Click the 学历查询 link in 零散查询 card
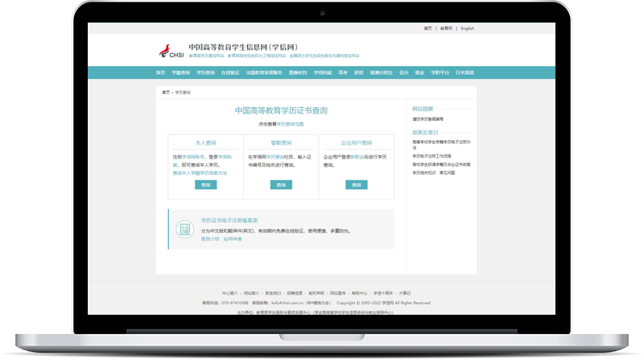644x359 pixels. tap(275, 157)
